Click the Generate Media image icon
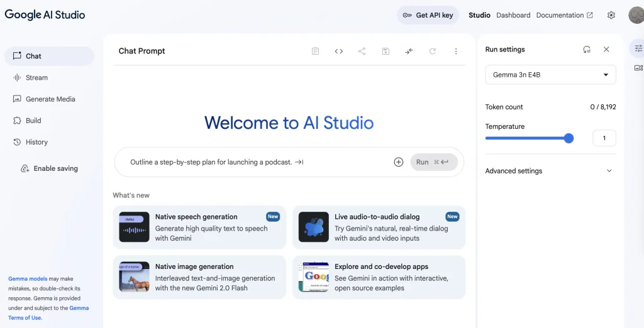Image resolution: width=644 pixels, height=328 pixels. (17, 99)
